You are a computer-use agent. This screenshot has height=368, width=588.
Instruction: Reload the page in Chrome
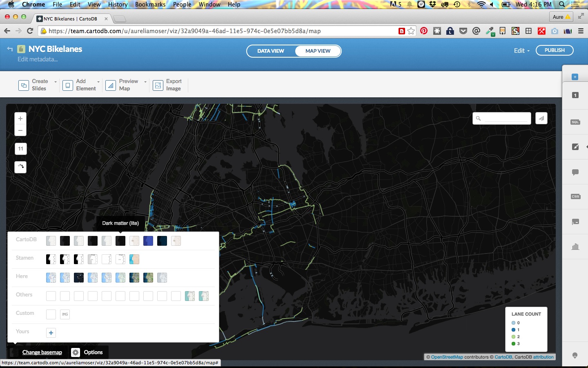click(x=30, y=31)
